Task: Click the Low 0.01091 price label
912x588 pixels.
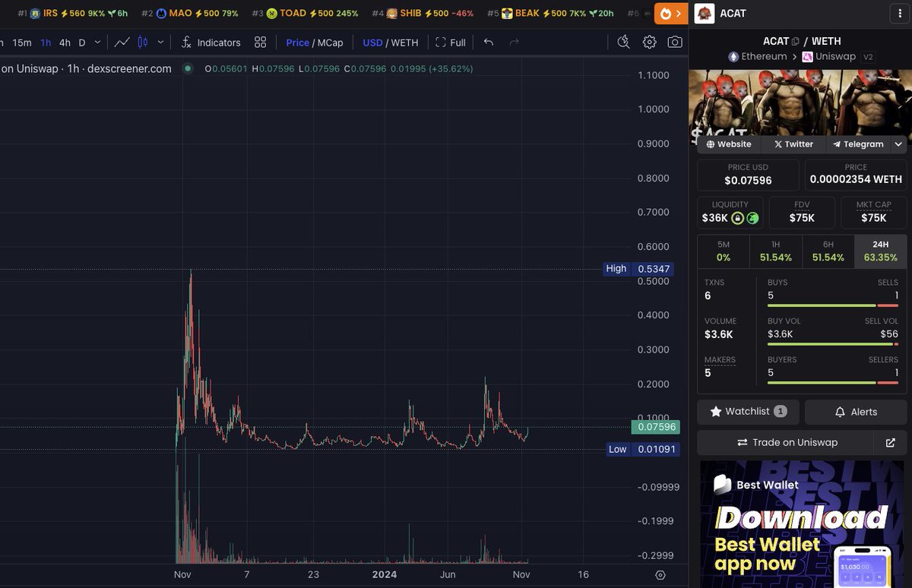Action: [x=641, y=450]
